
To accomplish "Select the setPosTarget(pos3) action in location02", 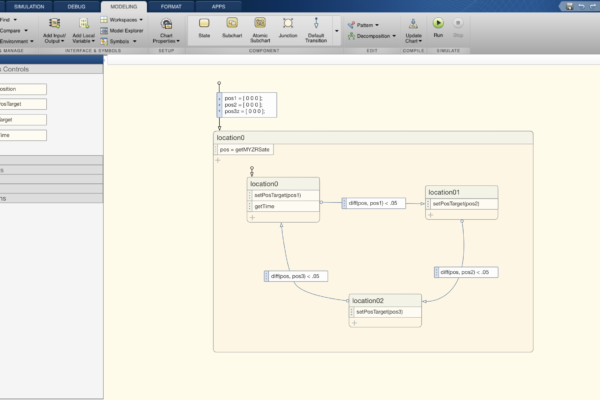I will [x=379, y=312].
